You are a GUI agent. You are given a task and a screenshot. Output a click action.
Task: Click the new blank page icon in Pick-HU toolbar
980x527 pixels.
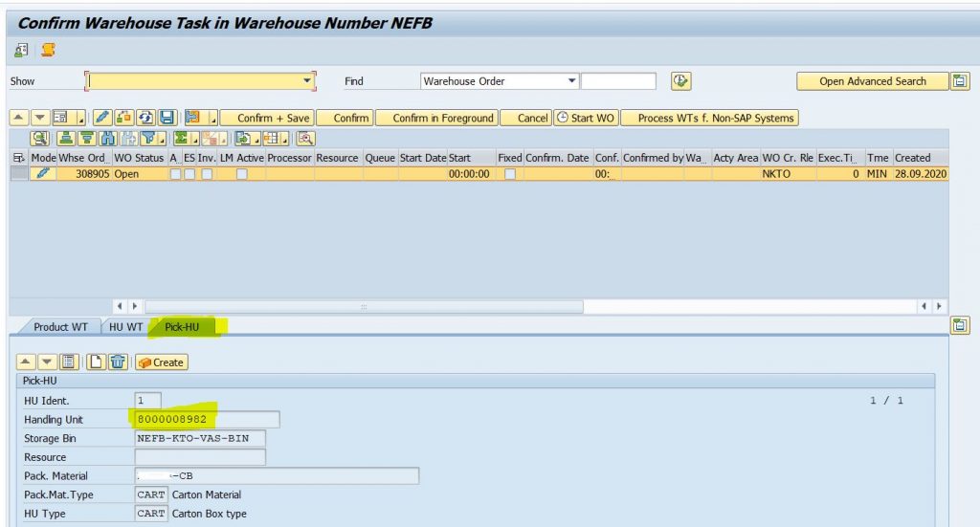[x=96, y=362]
